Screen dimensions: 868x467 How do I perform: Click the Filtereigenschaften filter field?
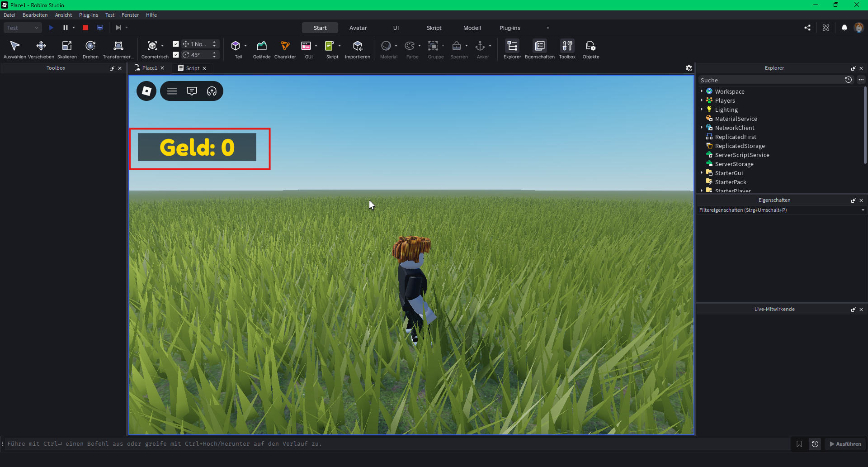781,210
